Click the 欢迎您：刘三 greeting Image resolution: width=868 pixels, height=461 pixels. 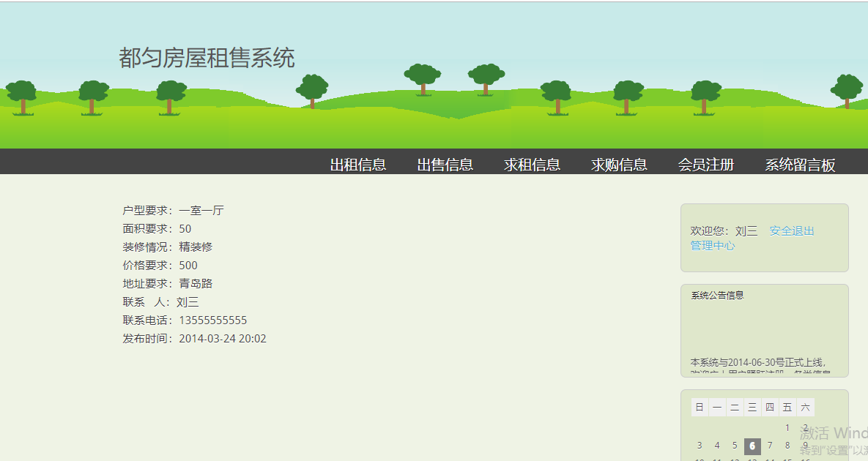724,231
